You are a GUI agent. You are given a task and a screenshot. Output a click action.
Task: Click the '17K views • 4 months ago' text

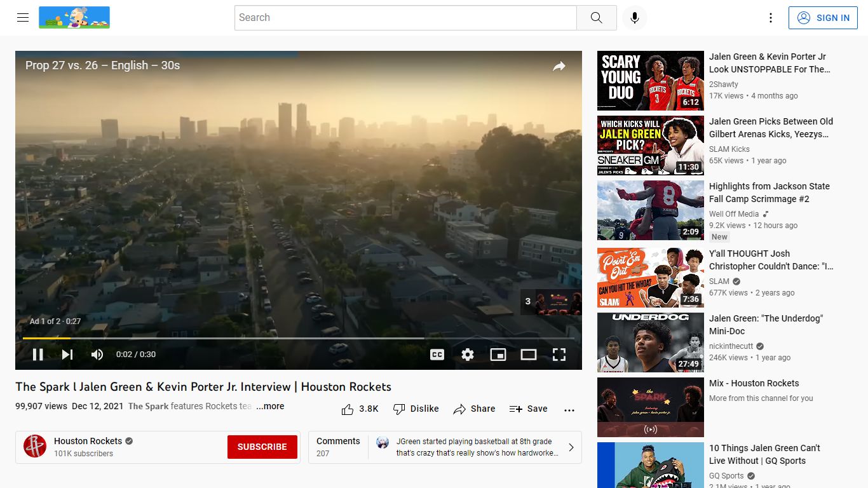click(x=754, y=96)
